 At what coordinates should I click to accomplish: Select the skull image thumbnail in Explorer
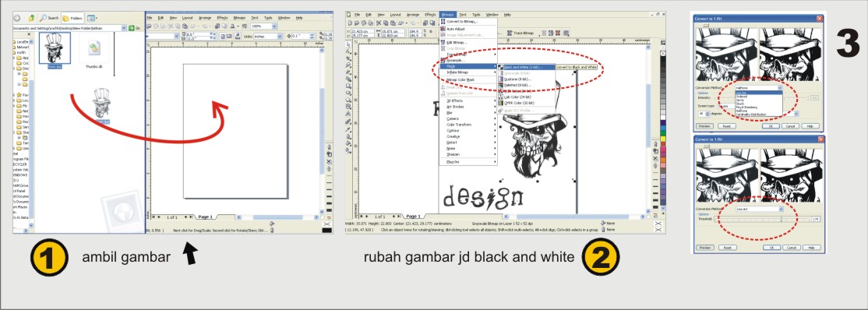click(55, 48)
